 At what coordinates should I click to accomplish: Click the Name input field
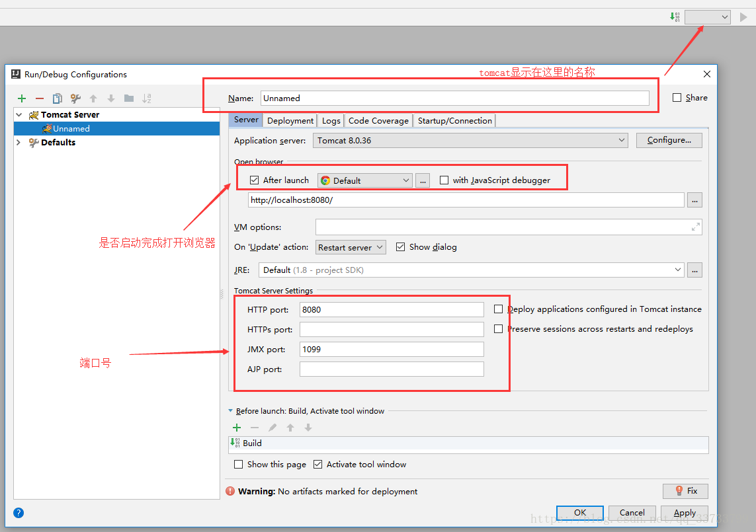pos(454,98)
